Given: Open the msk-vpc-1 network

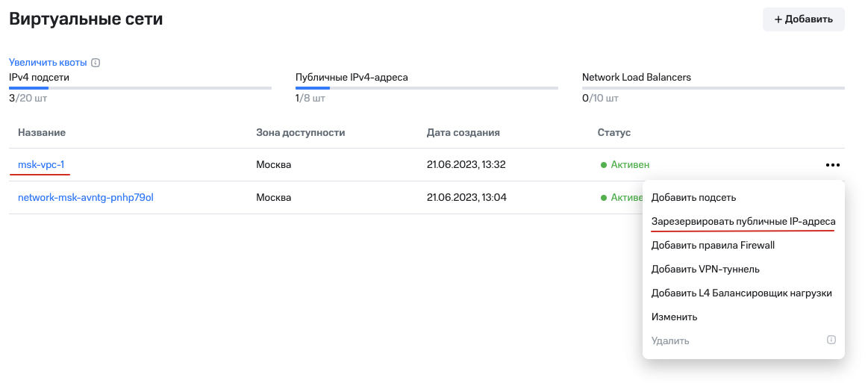Looking at the screenshot, I should [41, 165].
